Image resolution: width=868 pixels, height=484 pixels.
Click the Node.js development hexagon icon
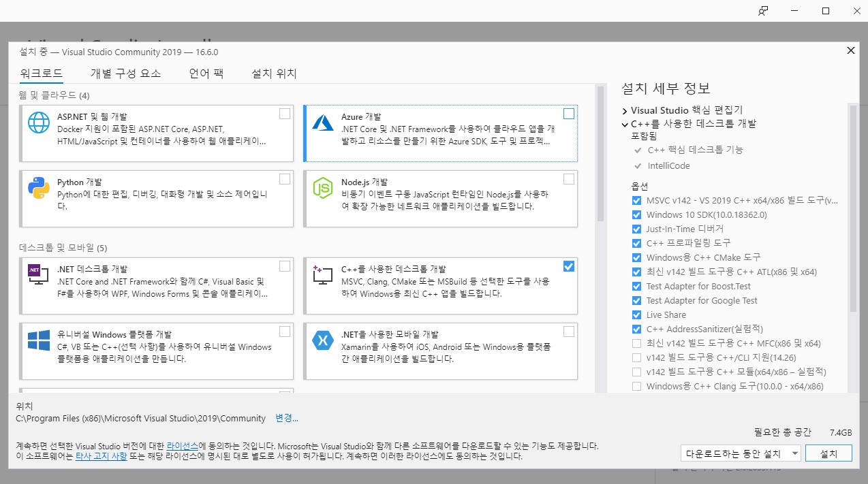(x=322, y=187)
